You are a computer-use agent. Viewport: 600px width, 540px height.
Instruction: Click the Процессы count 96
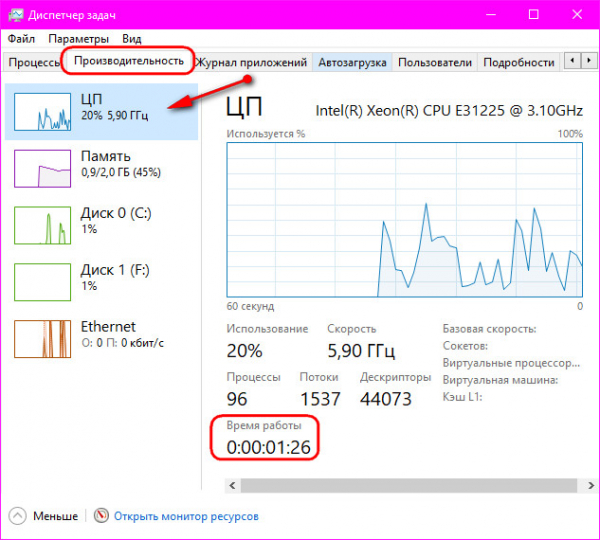237,399
